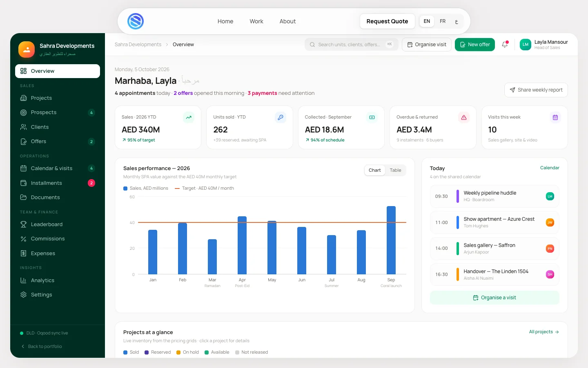The height and width of the screenshot is (368, 588).
Task: Click the calendar icon on Visits this week card
Action: [x=555, y=117]
